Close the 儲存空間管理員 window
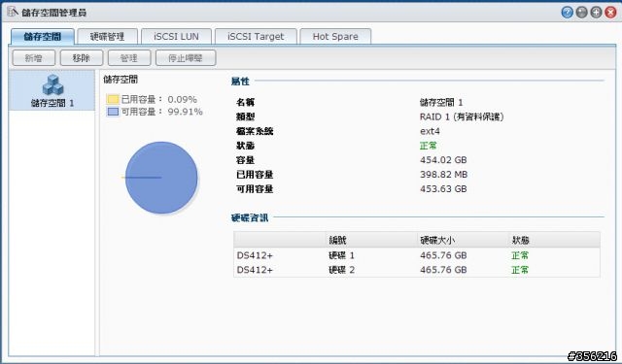This screenshot has width=622, height=364. pyautogui.click(x=610, y=13)
